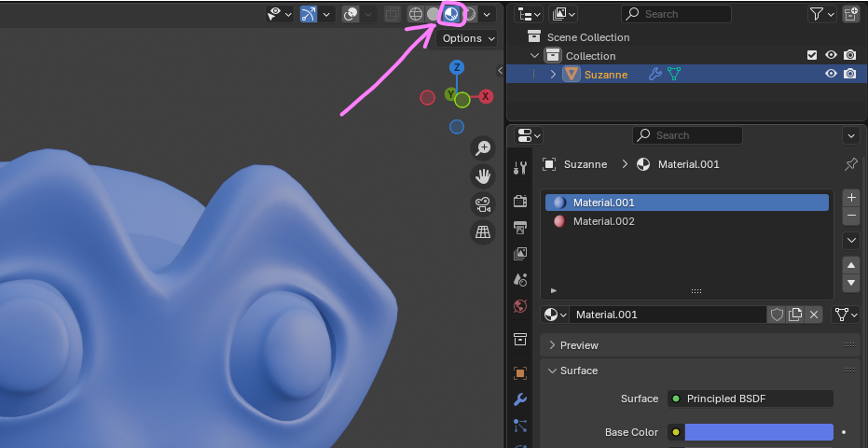Screen dimensions: 868x448
Task: Click the zoom magnifier viewport icon
Action: point(483,147)
